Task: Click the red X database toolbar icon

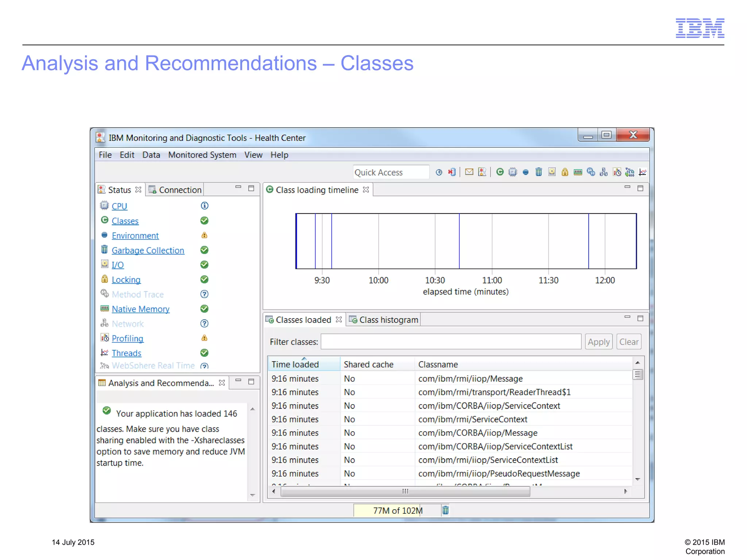Action: pos(452,172)
